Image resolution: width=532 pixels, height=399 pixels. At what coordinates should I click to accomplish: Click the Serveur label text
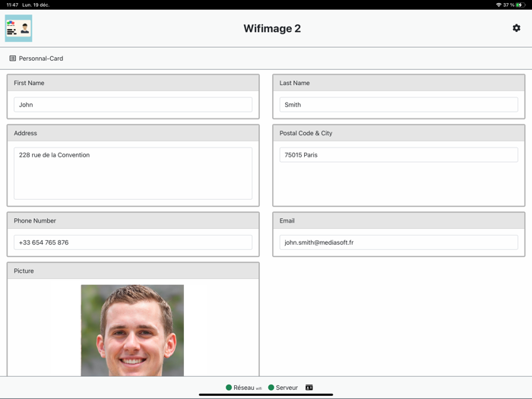[287, 388]
